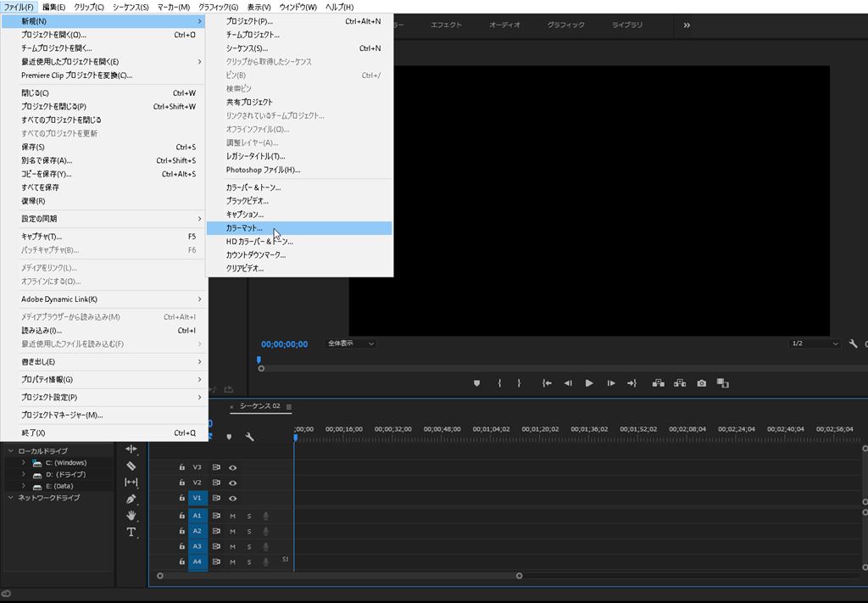Collapse ローカルドライブ group
Screen dimensions: 868x603
(x=10, y=451)
